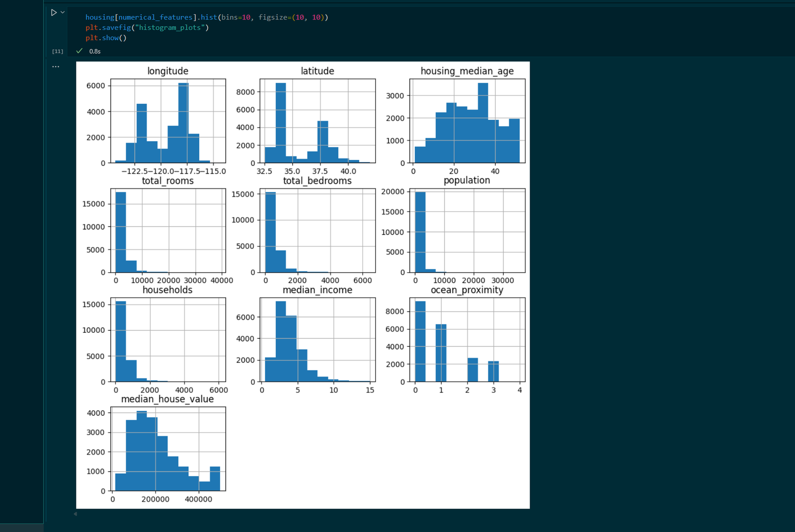795x532 pixels.
Task: Place cursor on the plt.show() line
Action: tap(106, 38)
